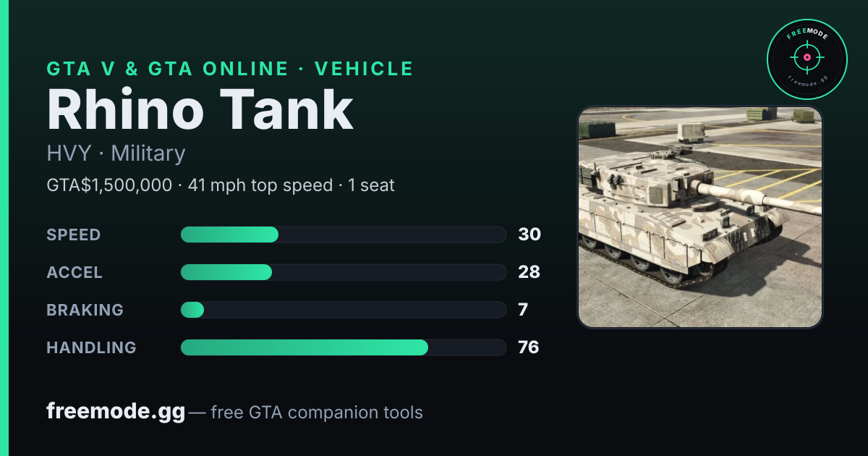
Task: Click the GTA V & GTA Online vehicle heading
Action: 230,69
